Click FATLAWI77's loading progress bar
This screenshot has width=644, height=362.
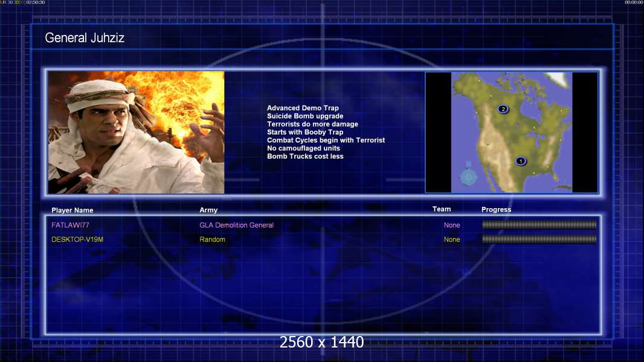539,224
